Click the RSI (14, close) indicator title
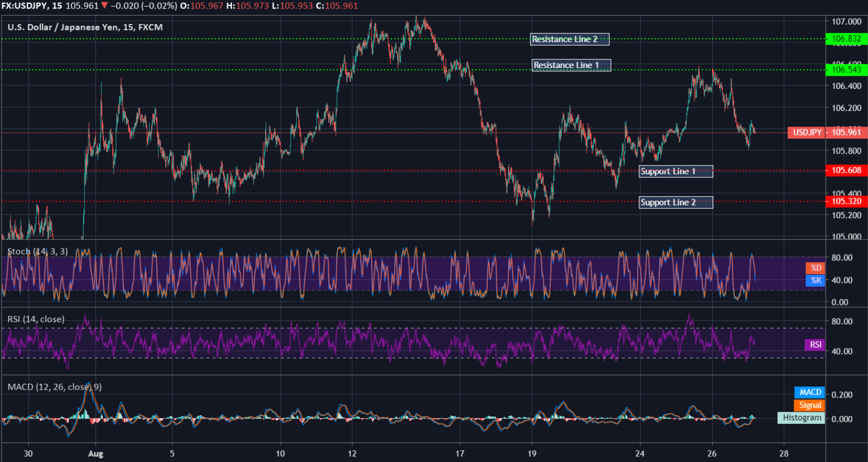The image size is (868, 462). coord(36,319)
